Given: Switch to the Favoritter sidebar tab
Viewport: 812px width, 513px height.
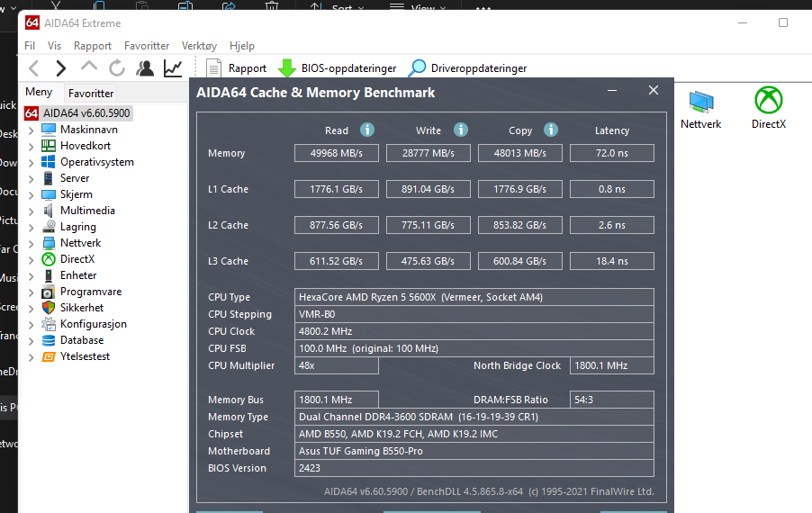Looking at the screenshot, I should point(91,94).
